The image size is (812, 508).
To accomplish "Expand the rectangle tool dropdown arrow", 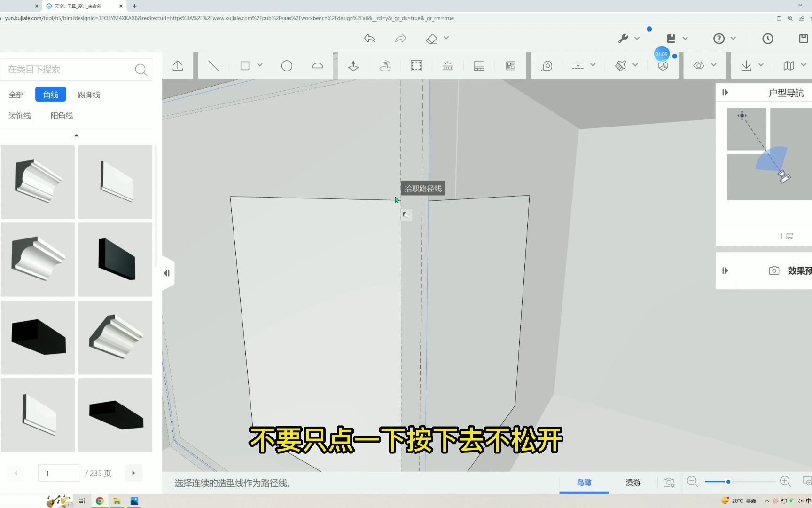I will (x=260, y=65).
